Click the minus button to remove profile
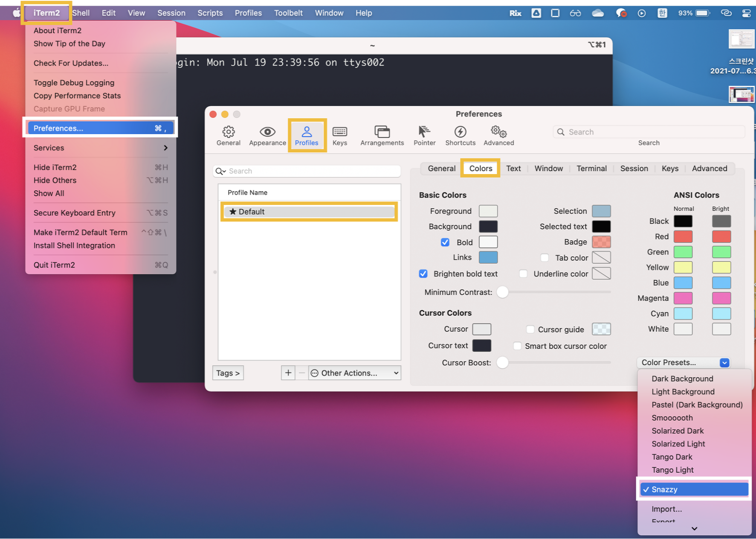 pos(302,373)
